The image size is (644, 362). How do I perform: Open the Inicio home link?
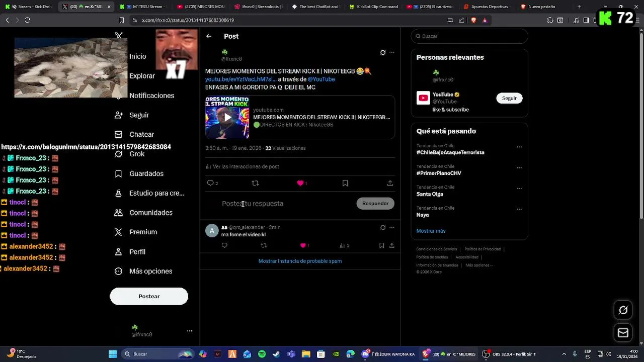[137, 56]
